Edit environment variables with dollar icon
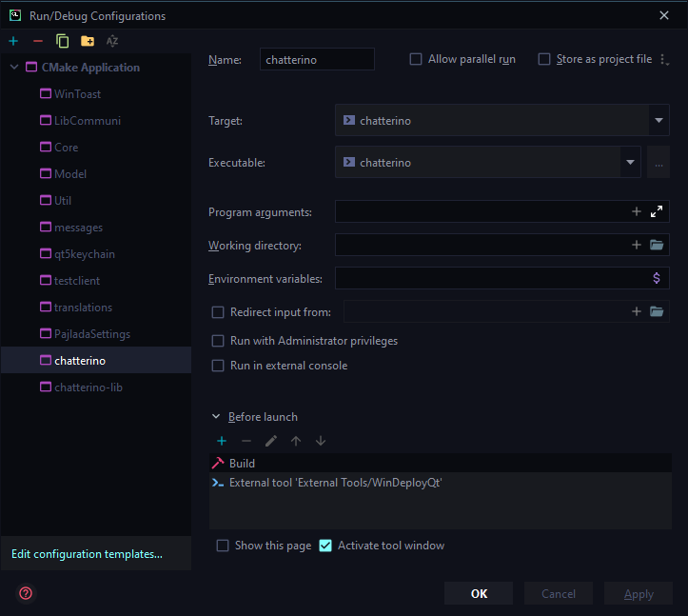Screen dimensions: 688x616 [x=657, y=278]
